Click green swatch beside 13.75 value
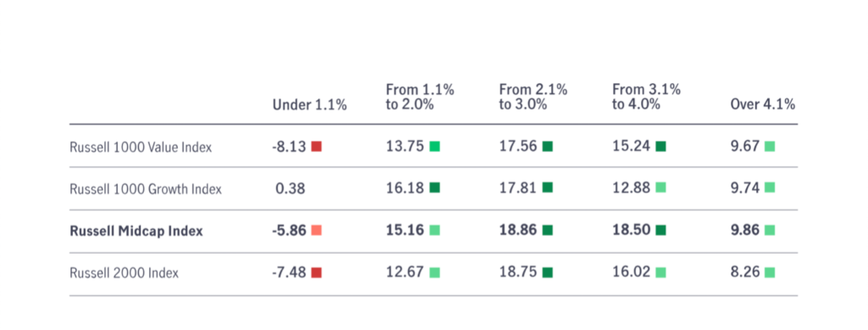This screenshot has width=868, height=330. [435, 146]
